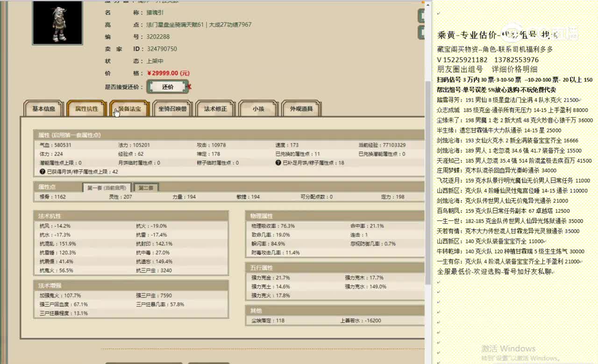Click the 强力克水：149.0% entry
Viewport: 598px width, 364px height.
tap(366, 287)
